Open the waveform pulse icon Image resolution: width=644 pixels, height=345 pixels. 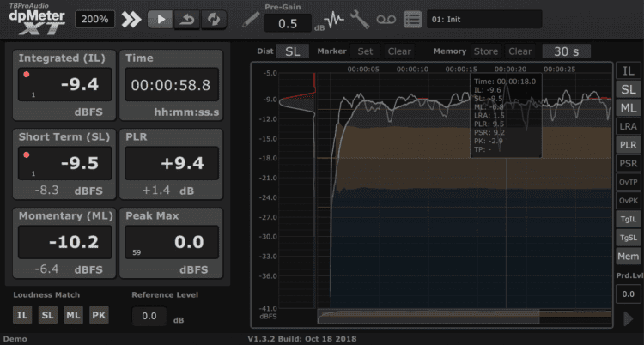click(x=334, y=19)
